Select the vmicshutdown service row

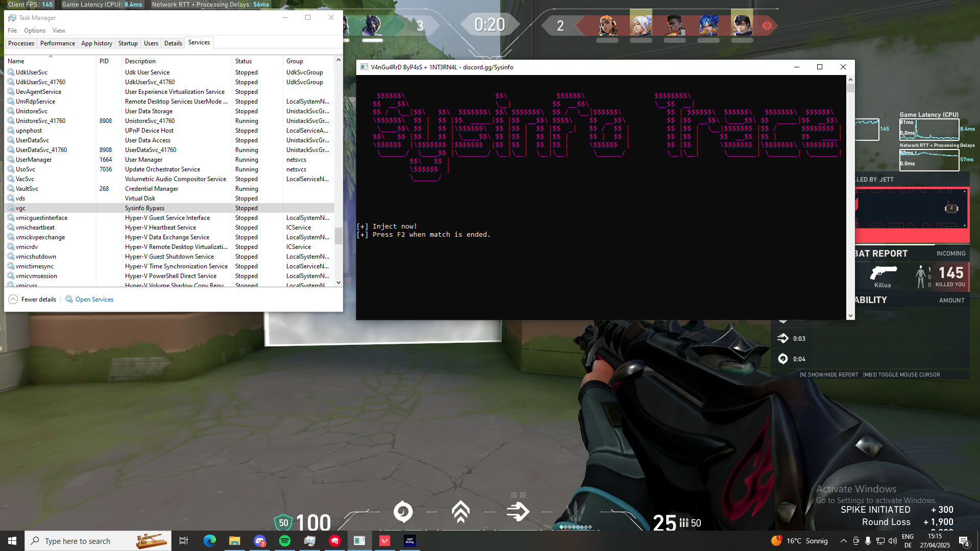tap(169, 257)
